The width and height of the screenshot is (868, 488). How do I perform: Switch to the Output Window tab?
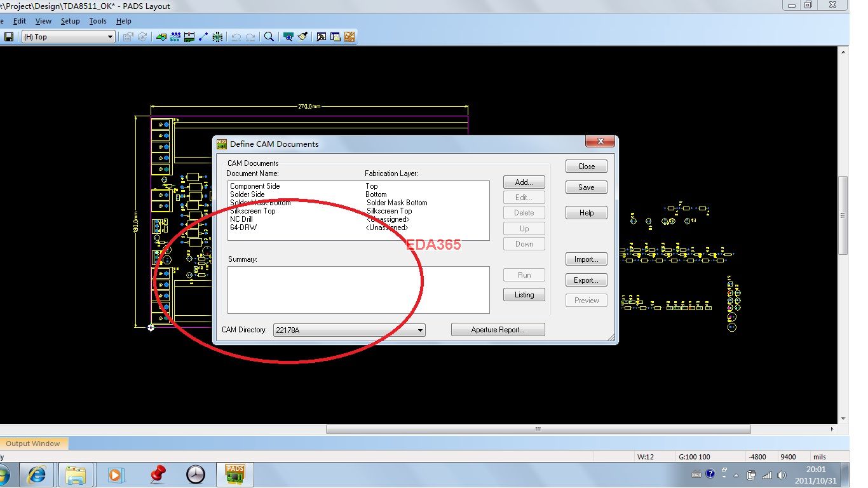33,444
